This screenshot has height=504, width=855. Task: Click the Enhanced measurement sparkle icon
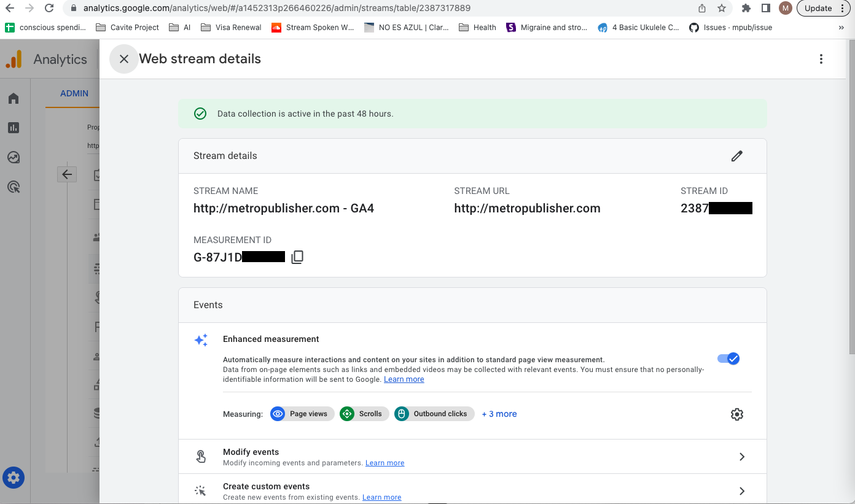201,340
